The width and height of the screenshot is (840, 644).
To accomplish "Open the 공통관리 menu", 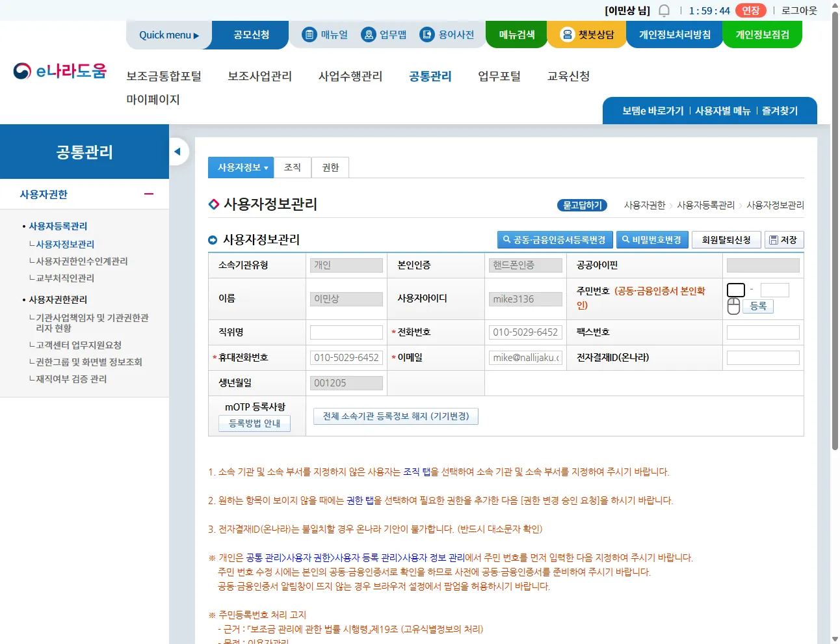I will coord(430,76).
